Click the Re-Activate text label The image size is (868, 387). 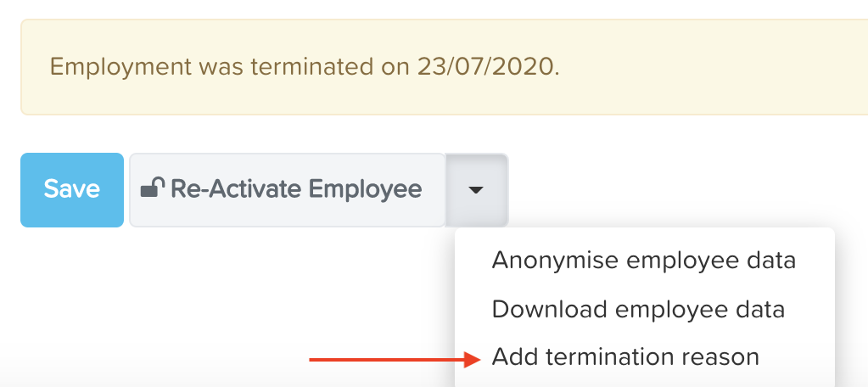click(235, 188)
